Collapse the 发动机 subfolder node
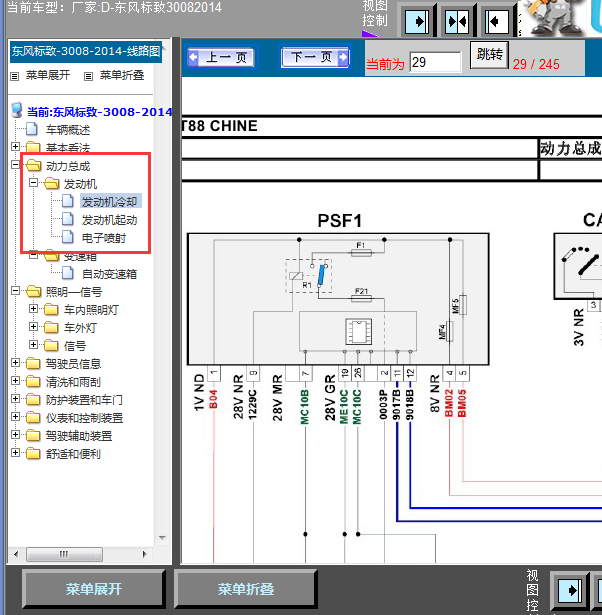Screen dimensions: 602x615 click(33, 182)
